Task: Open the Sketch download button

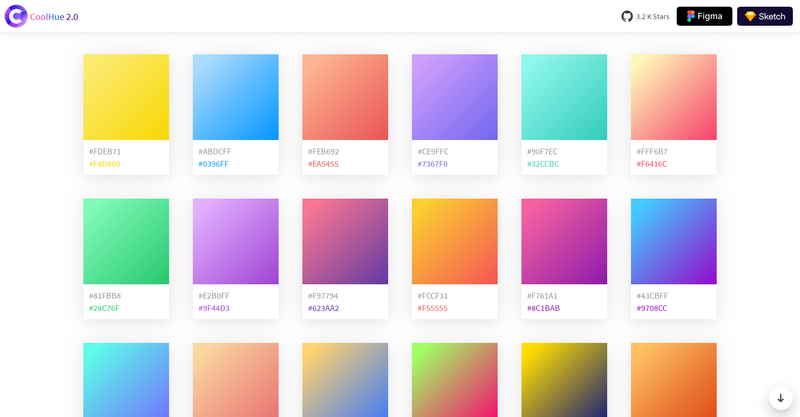Action: click(x=765, y=16)
